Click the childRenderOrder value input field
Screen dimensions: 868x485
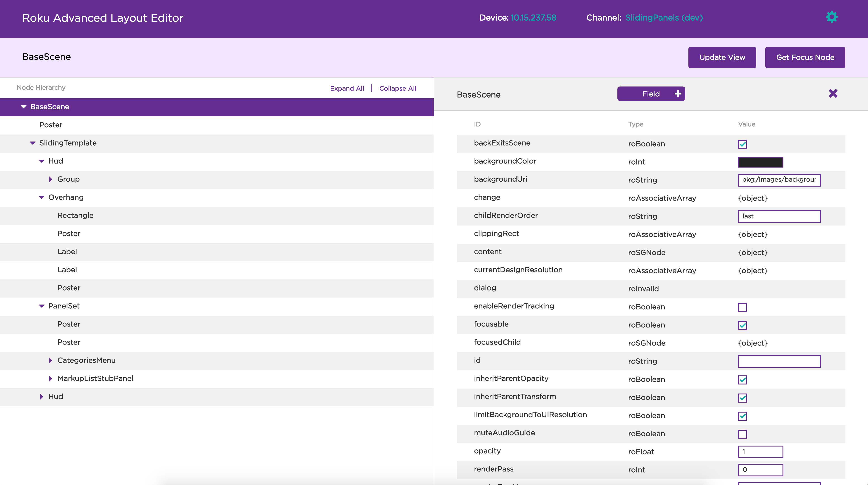click(x=779, y=216)
